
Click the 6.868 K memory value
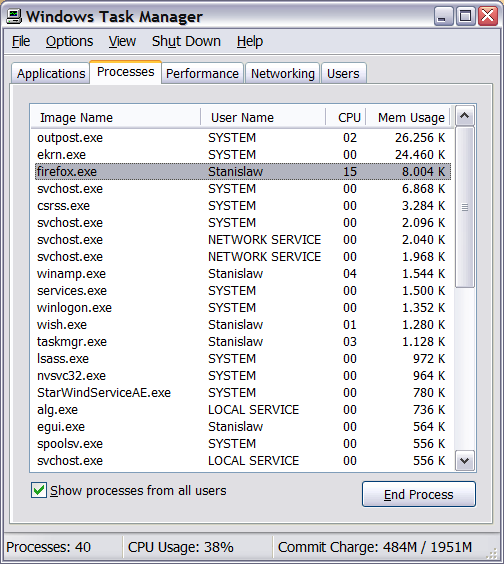tap(423, 189)
